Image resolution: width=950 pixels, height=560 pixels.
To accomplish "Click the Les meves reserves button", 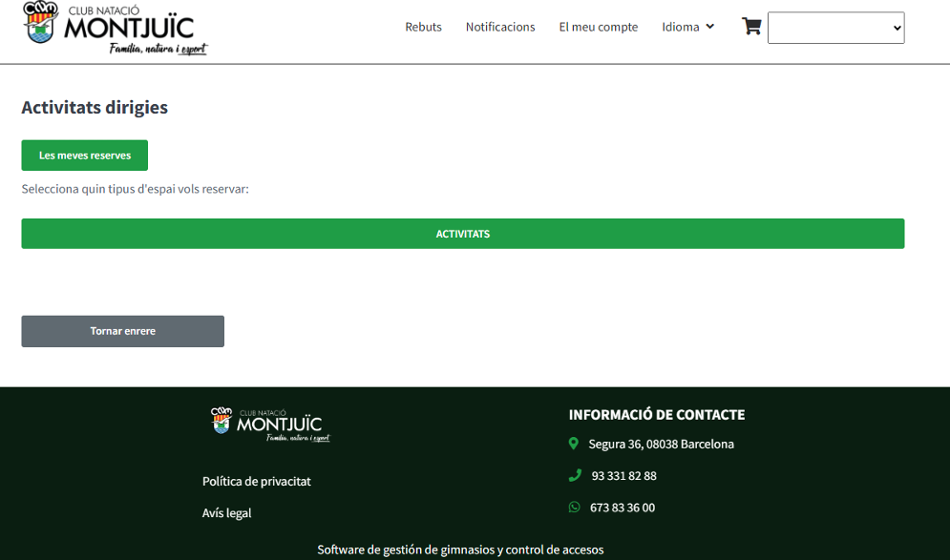I will point(85,156).
